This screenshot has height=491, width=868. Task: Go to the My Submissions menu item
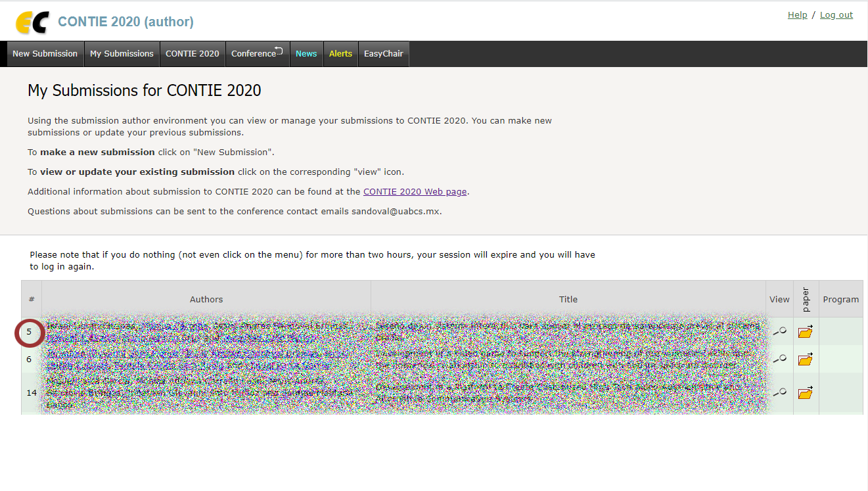click(122, 54)
